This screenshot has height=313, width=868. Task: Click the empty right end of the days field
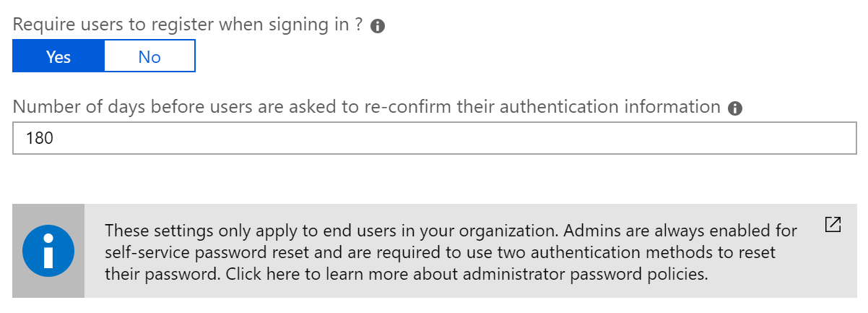click(x=794, y=138)
